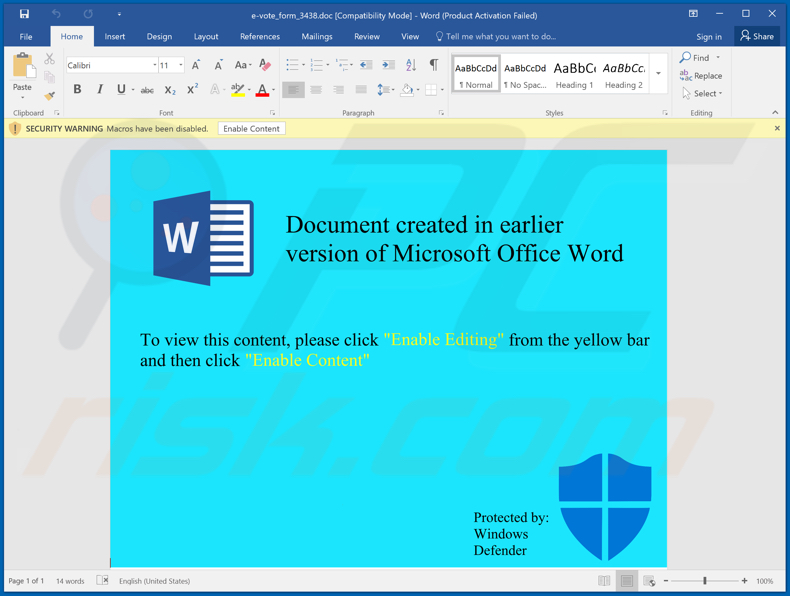Apply the red font color

[x=262, y=90]
